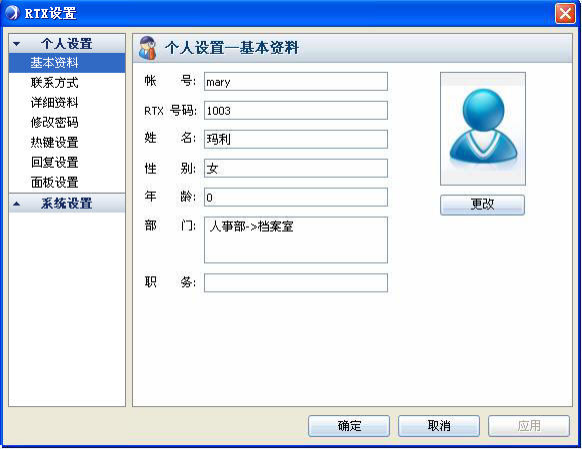
Task: Focus the empty 职务 input field
Action: tap(296, 283)
